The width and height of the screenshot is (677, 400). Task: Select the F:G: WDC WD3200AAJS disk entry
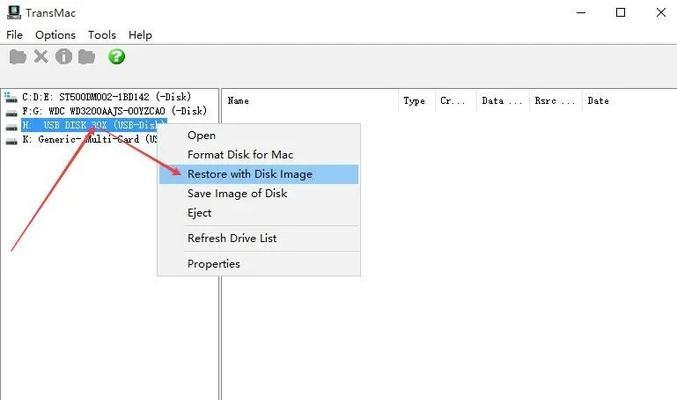[x=114, y=111]
